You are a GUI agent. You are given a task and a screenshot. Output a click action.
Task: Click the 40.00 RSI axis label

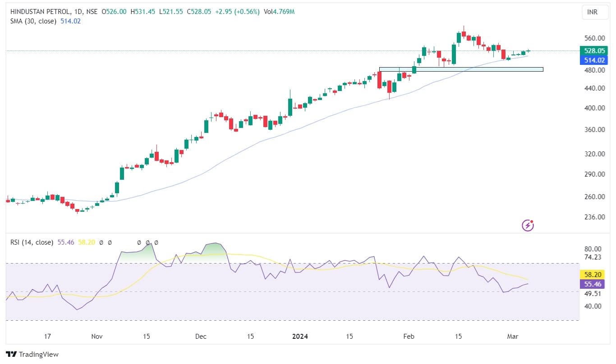[593, 306]
